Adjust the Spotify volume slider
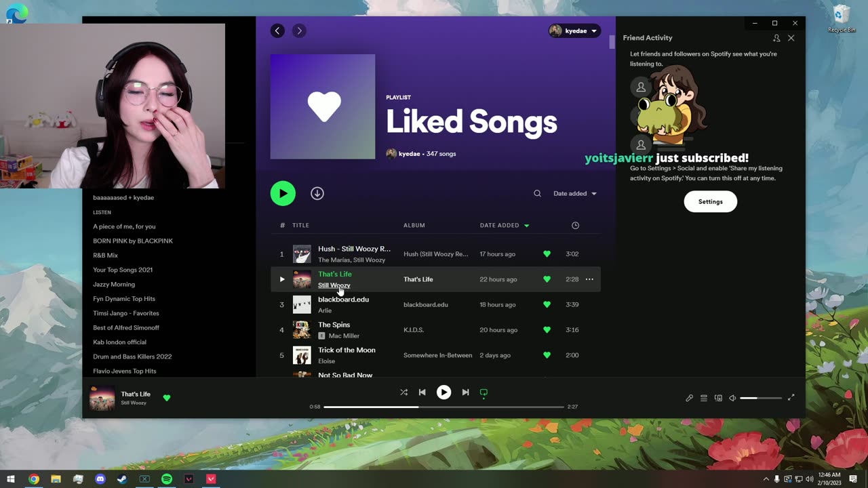Screen dimensions: 868x488 click(760, 398)
